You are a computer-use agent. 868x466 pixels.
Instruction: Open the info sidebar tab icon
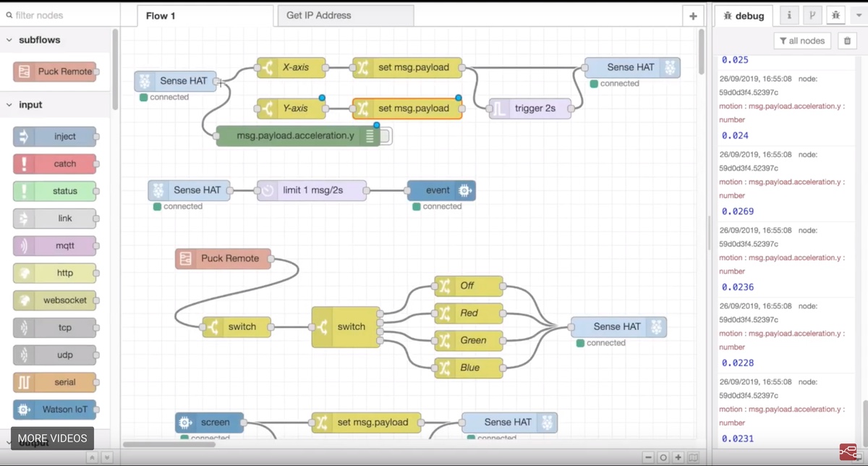[x=789, y=15]
